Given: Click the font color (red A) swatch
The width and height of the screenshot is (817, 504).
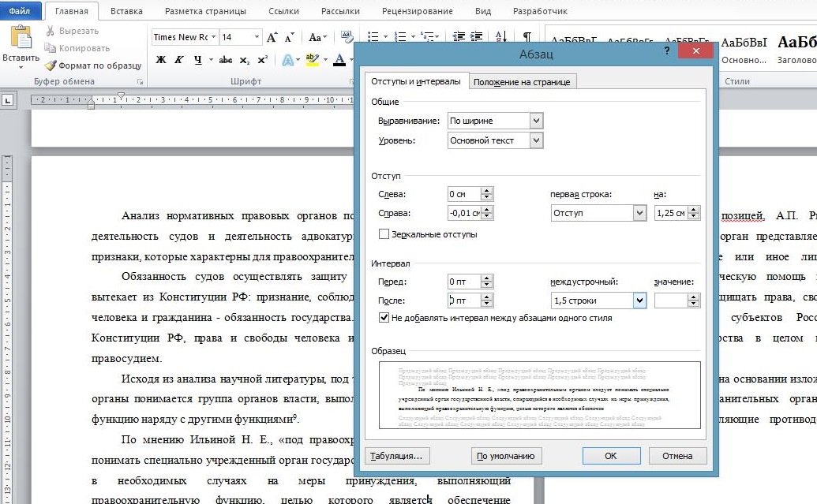Looking at the screenshot, I should 339,60.
